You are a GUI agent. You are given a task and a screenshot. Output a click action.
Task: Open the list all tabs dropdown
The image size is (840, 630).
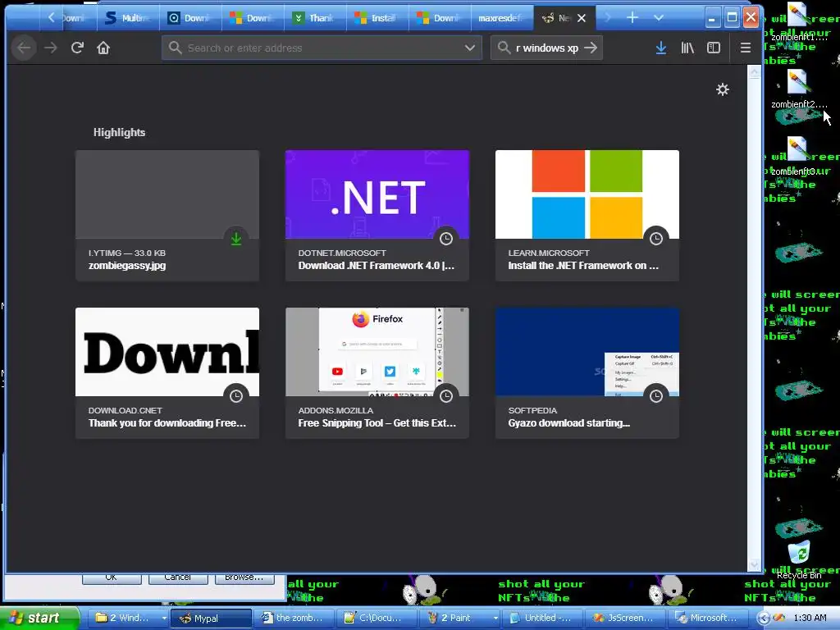pos(659,18)
